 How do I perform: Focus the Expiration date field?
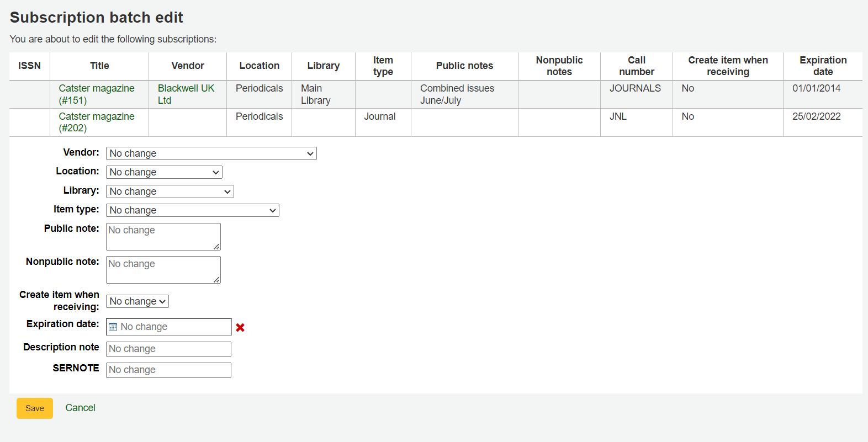point(173,327)
